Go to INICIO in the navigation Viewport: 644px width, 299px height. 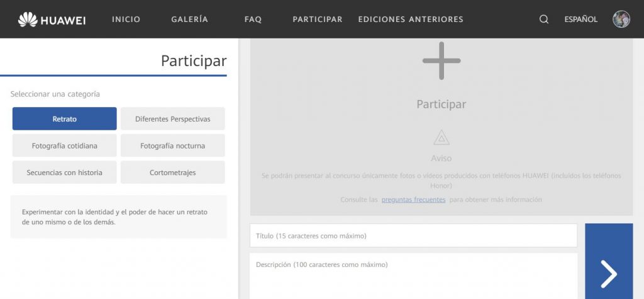[x=126, y=20]
